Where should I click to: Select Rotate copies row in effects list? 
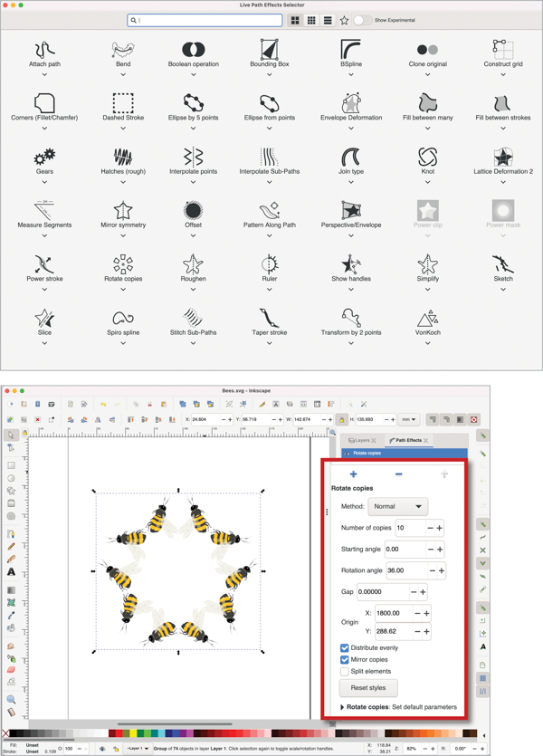coord(405,454)
